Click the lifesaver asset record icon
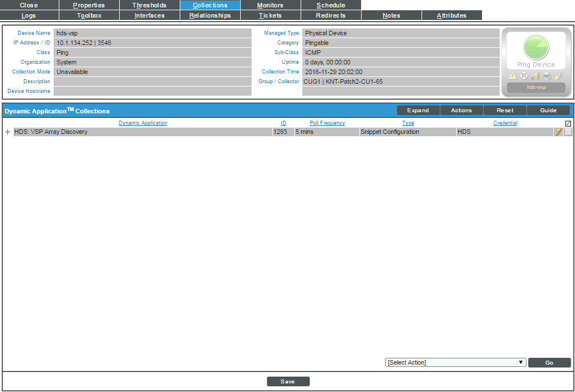Screen dimensions: 575x392 (524, 76)
